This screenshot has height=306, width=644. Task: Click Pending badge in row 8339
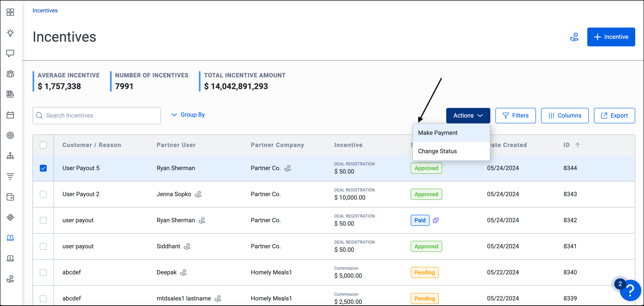click(x=424, y=298)
